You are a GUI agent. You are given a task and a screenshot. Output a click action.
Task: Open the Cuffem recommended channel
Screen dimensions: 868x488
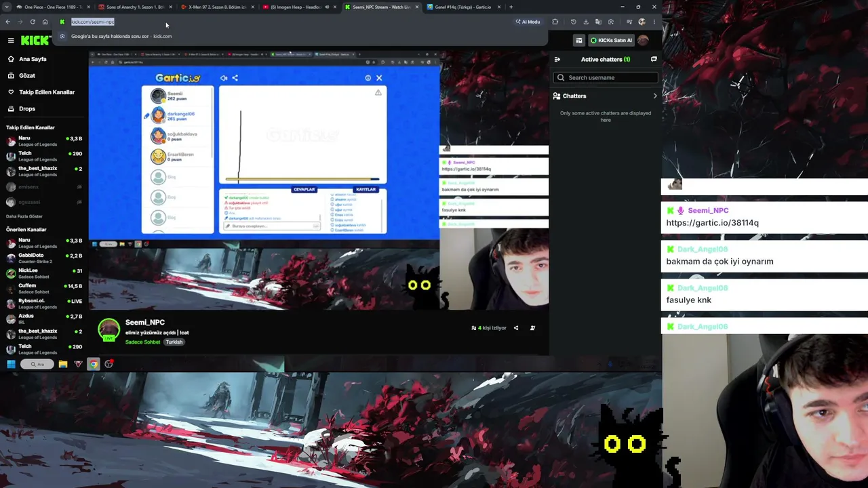(x=43, y=289)
